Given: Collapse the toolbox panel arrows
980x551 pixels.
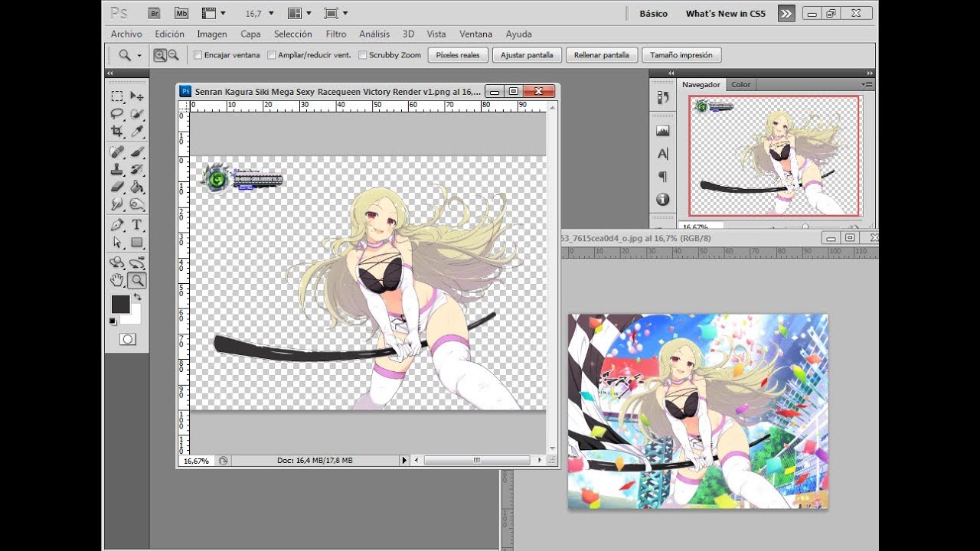Looking at the screenshot, I should (x=110, y=73).
